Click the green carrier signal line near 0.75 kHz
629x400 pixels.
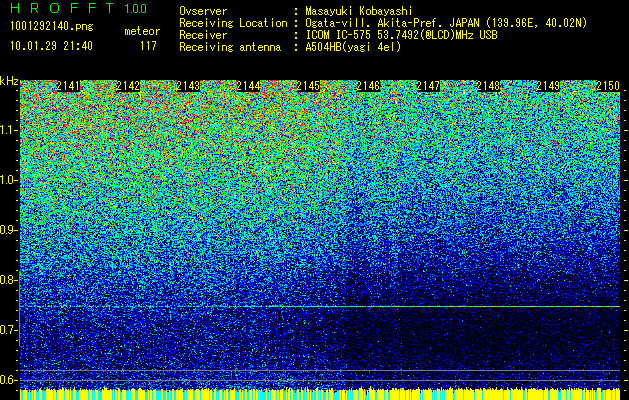pyautogui.click(x=320, y=307)
